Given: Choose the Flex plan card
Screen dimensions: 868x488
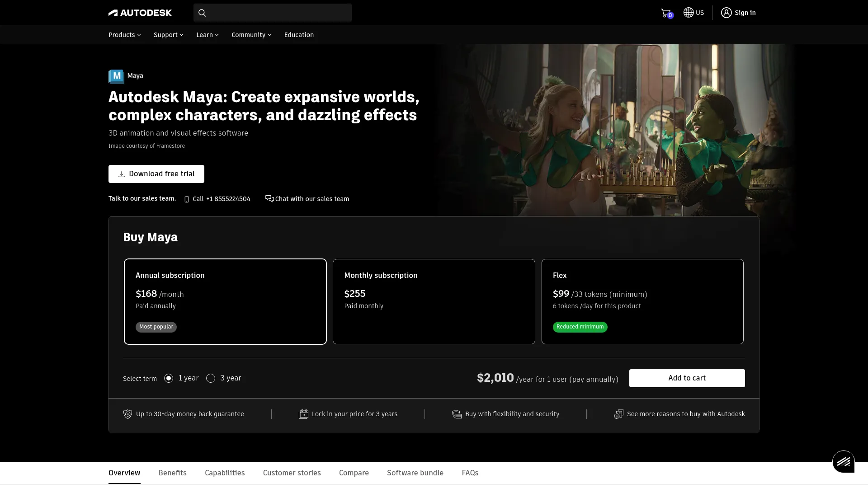Looking at the screenshot, I should 642,301.
